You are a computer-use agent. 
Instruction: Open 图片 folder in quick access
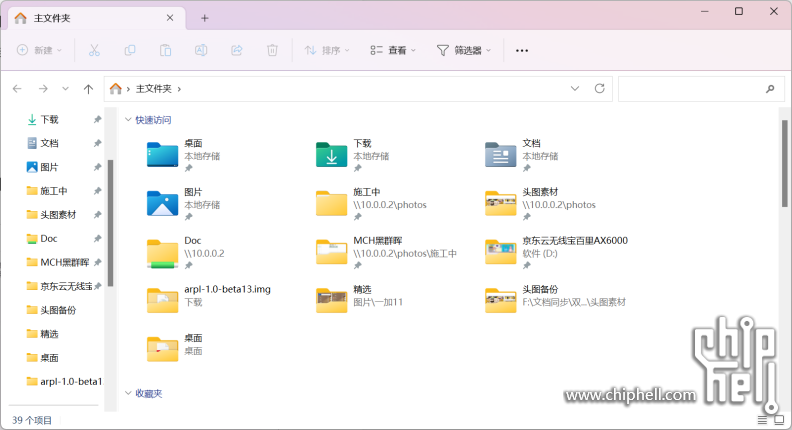(x=162, y=203)
